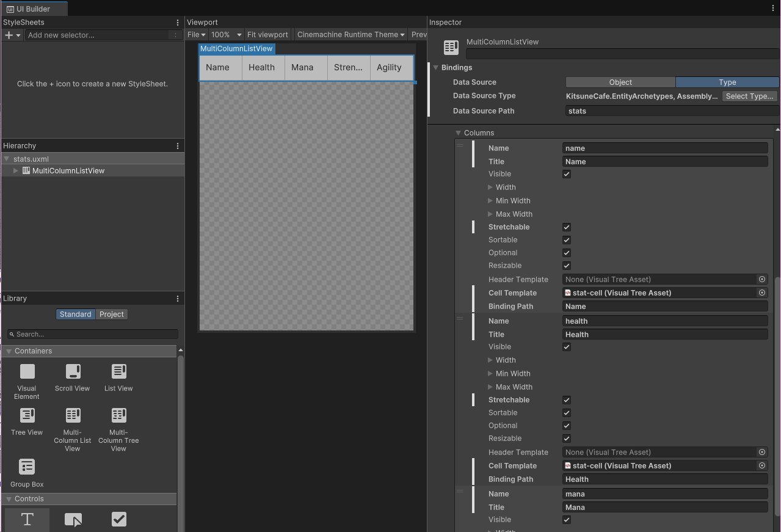Expand the Width property of name column
This screenshot has height=532, width=781.
pos(490,188)
